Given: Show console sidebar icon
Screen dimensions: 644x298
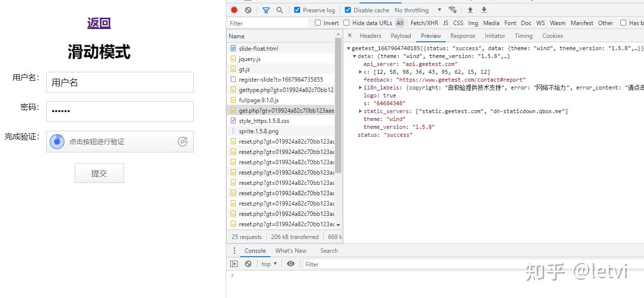Looking at the screenshot, I should point(234,264).
